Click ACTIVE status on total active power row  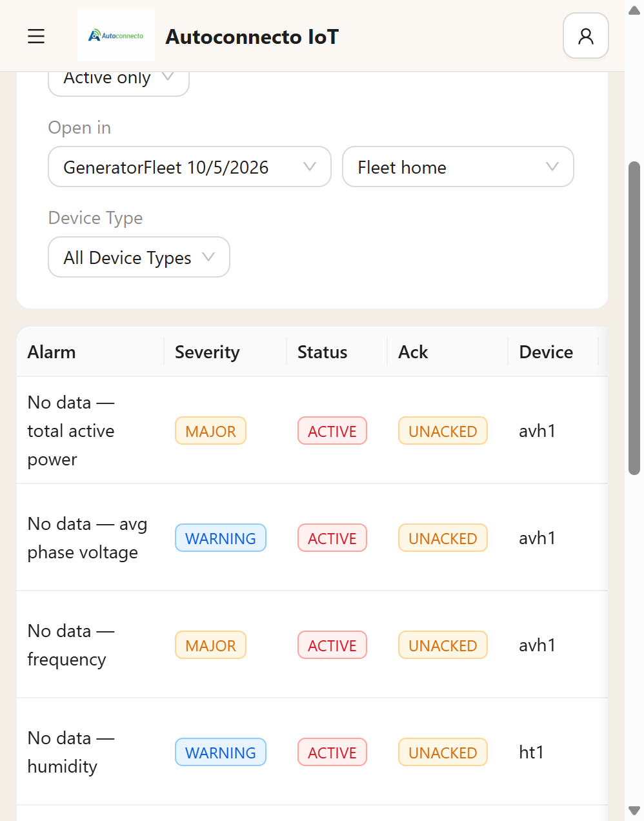point(332,431)
